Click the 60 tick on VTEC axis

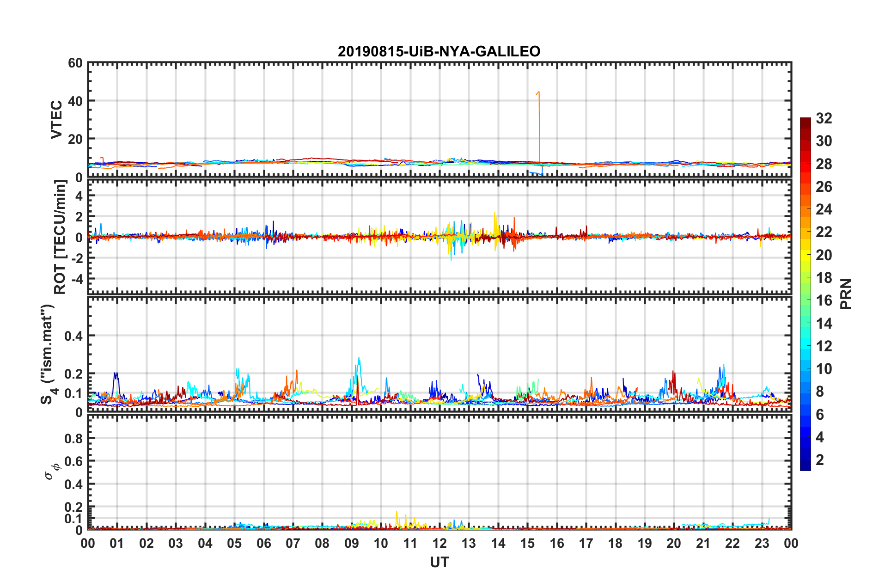[75, 63]
